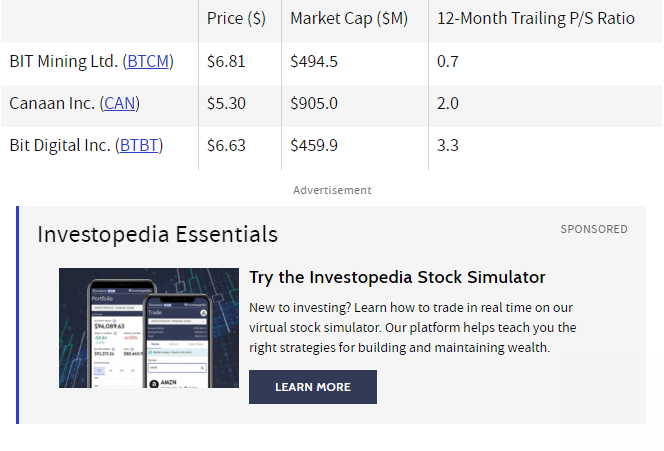Screen dimensions: 664x451
Task: Click the SPONSORED label
Action: point(594,229)
